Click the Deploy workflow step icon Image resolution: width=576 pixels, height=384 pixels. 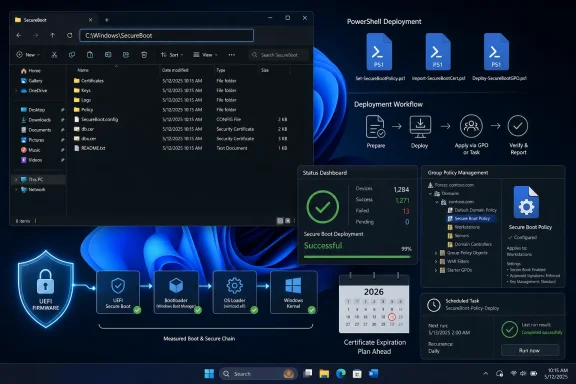pyautogui.click(x=420, y=127)
